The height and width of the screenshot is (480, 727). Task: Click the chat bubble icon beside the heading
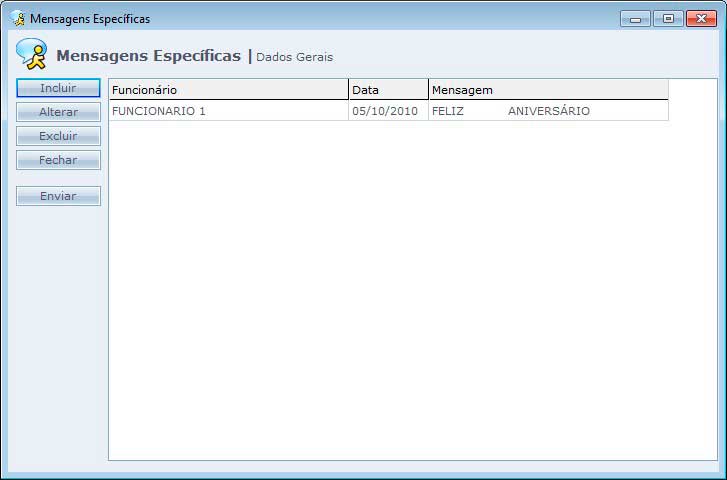tap(31, 54)
